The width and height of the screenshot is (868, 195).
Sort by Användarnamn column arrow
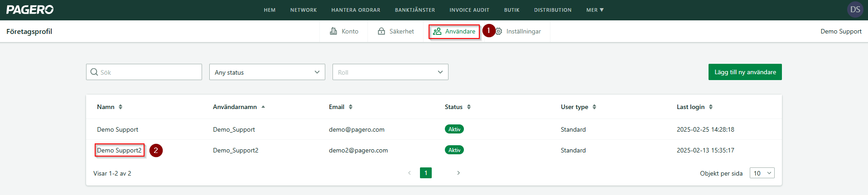tap(263, 107)
